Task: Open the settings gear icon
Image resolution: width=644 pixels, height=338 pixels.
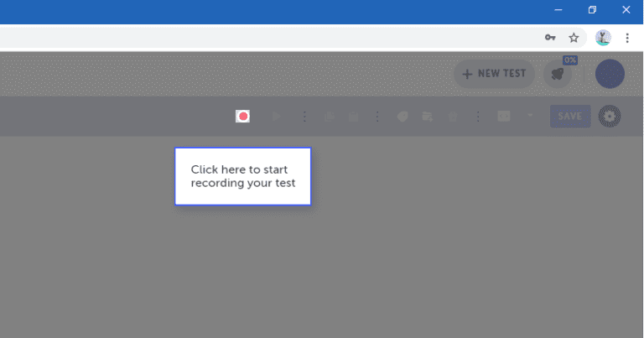Action: click(610, 117)
